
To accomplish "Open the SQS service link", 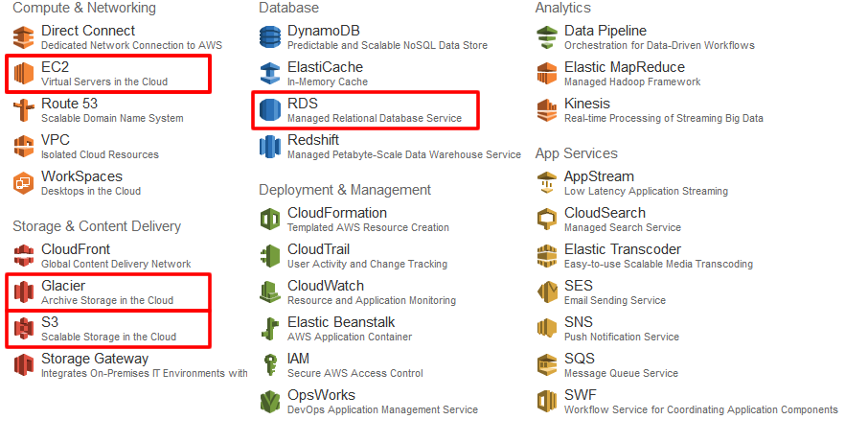I will coord(580,359).
